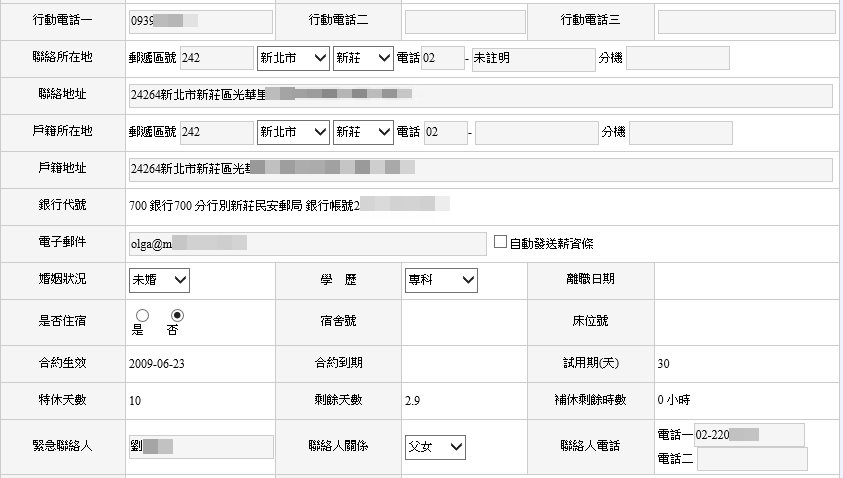
Task: Click the 聯絡地址 text field
Action: (480, 96)
